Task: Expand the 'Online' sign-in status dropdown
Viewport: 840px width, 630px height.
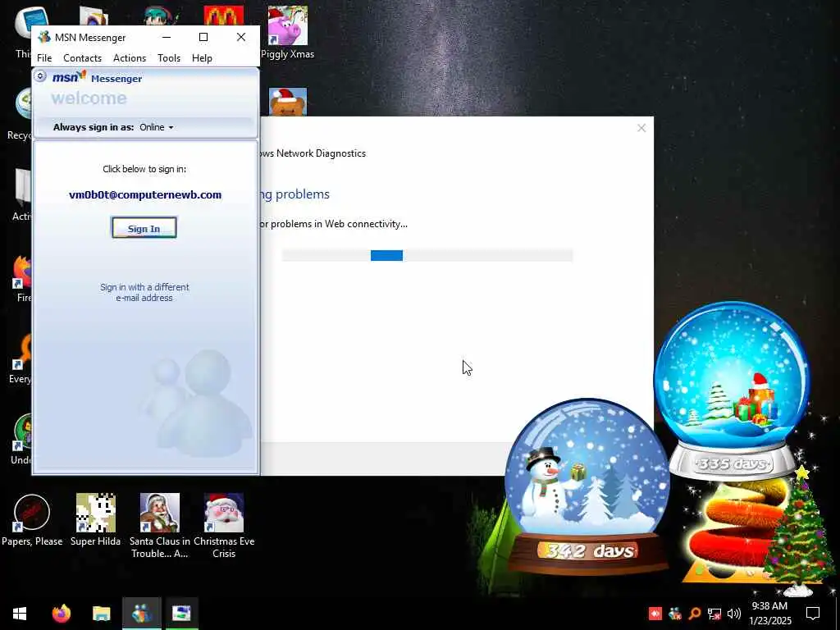Action: 157,127
